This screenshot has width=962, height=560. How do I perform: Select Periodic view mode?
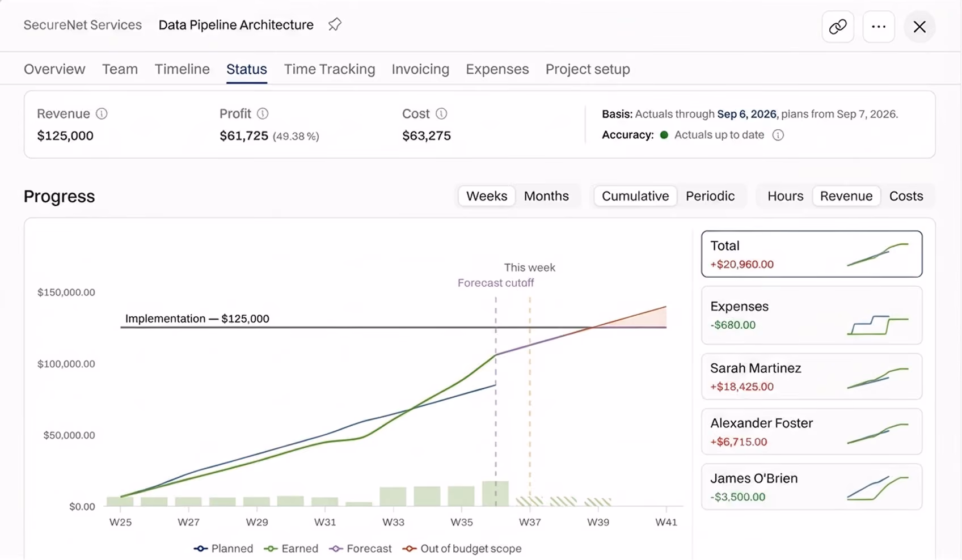(710, 196)
